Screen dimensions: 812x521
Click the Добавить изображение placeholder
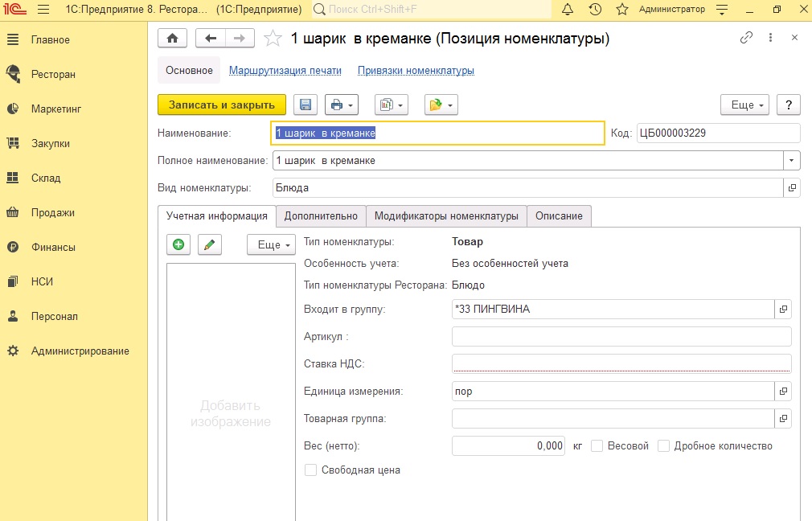point(231,413)
